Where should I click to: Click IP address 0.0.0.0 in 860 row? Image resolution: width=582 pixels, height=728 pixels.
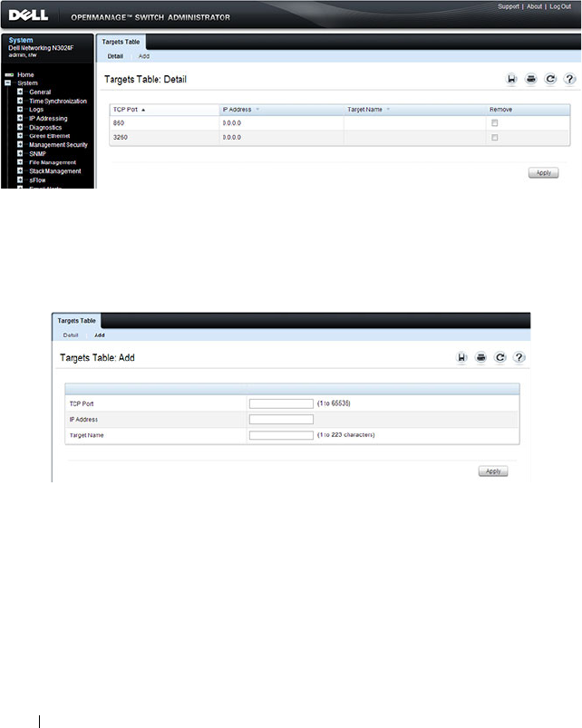[231, 123]
